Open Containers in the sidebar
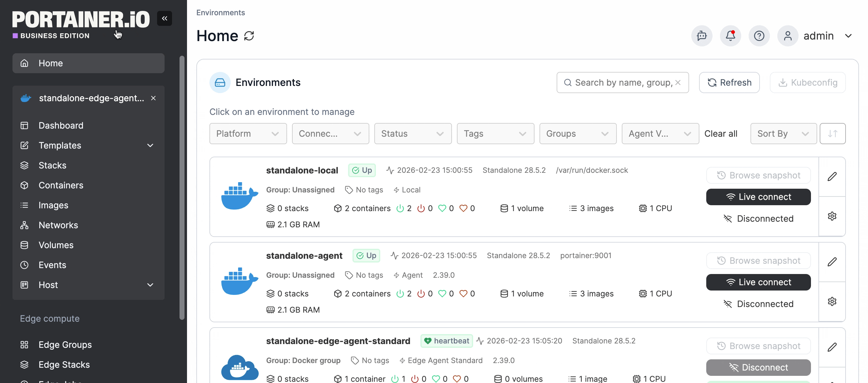 pos(61,185)
